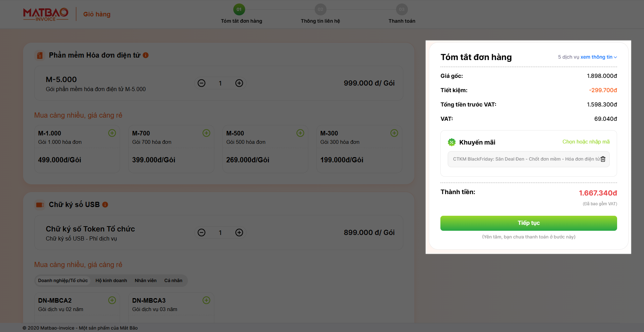This screenshot has width=644, height=332.
Task: Add the DN-MBCA2 two-year package
Action: tap(112, 300)
